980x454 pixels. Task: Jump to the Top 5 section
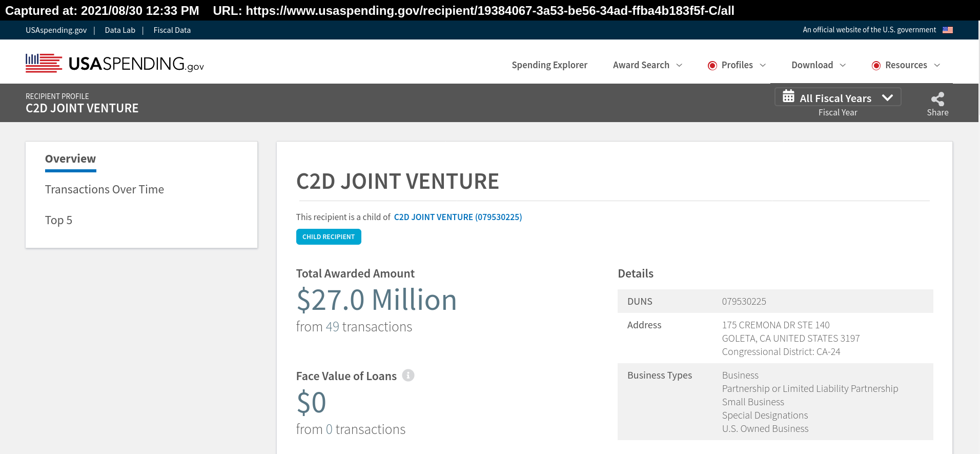point(58,220)
